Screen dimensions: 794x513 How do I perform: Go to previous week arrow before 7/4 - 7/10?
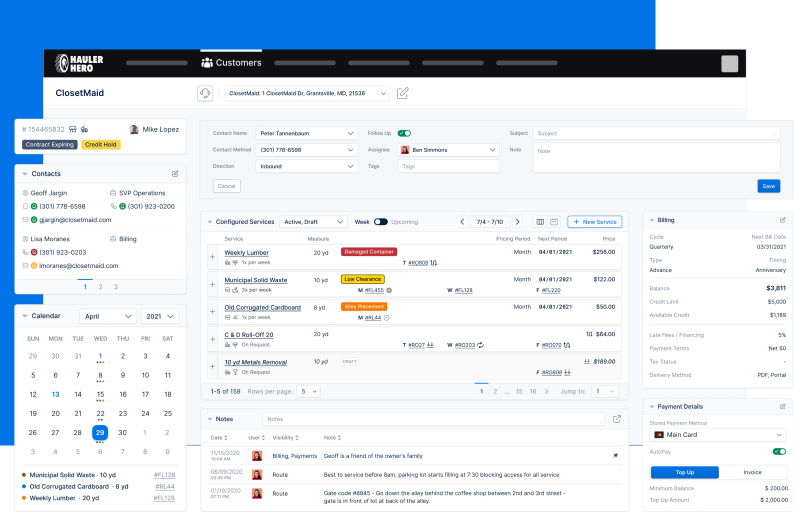462,222
